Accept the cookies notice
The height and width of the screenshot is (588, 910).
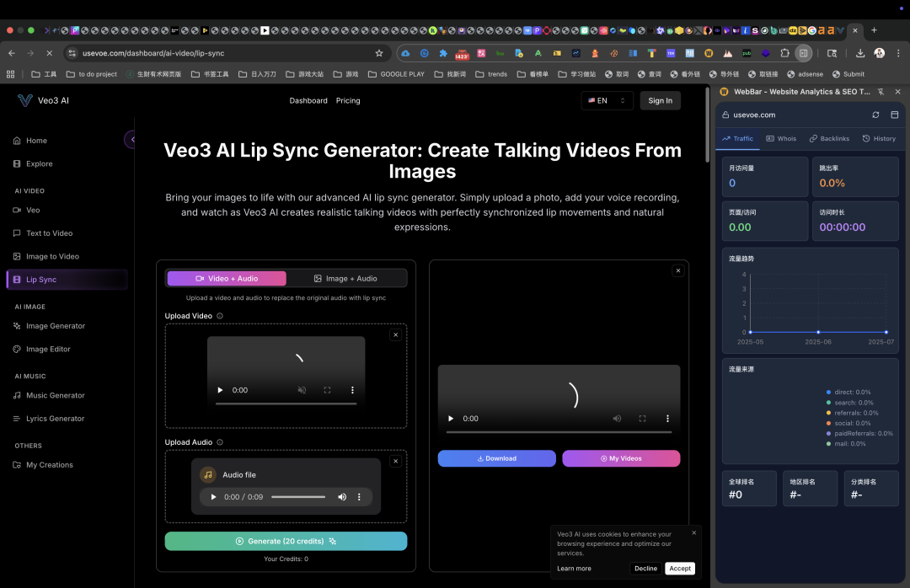pos(680,569)
